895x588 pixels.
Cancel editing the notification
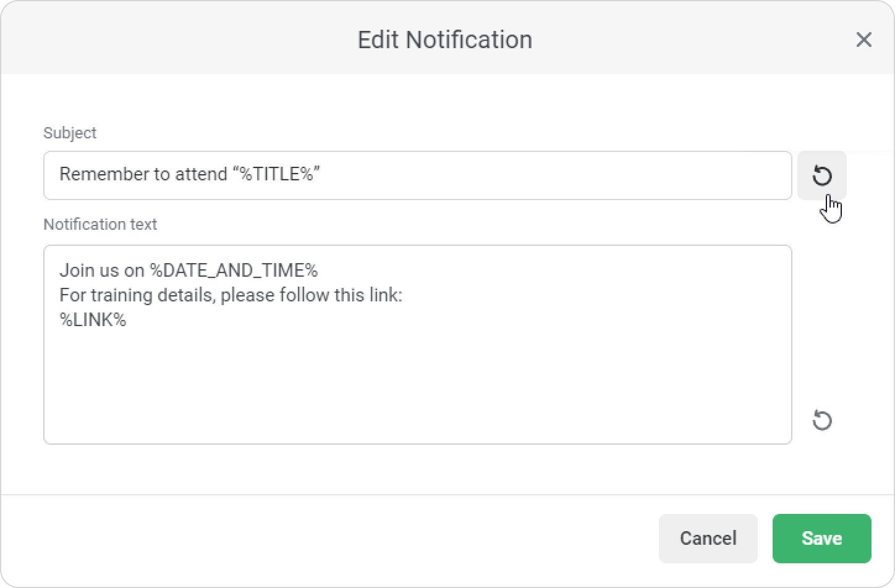click(708, 539)
